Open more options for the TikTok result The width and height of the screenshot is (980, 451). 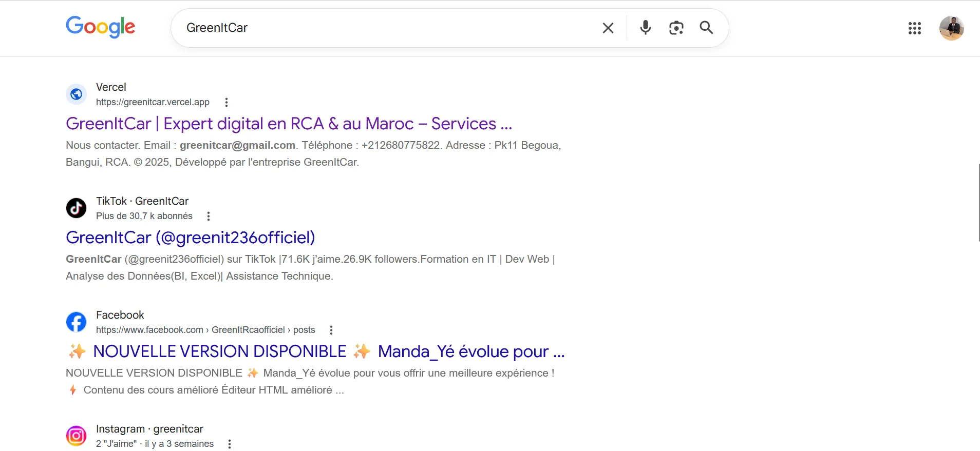(209, 216)
